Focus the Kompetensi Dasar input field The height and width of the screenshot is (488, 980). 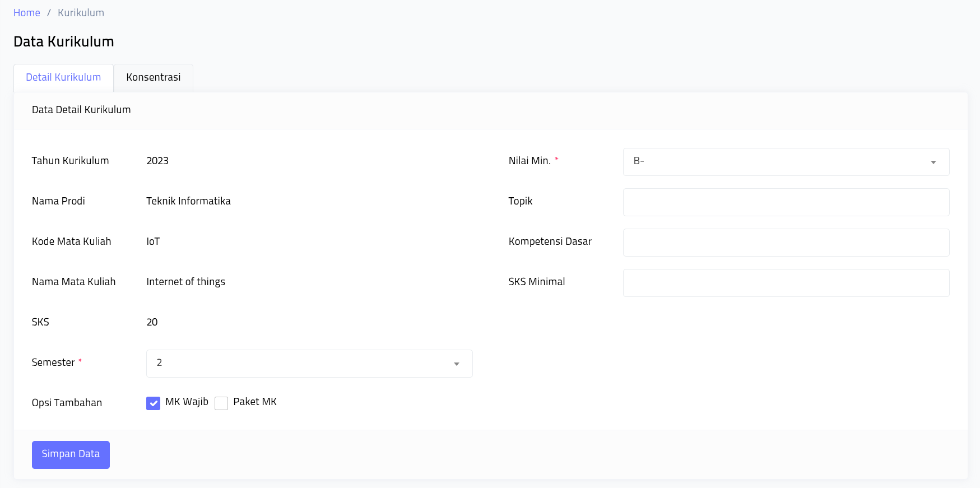786,243
